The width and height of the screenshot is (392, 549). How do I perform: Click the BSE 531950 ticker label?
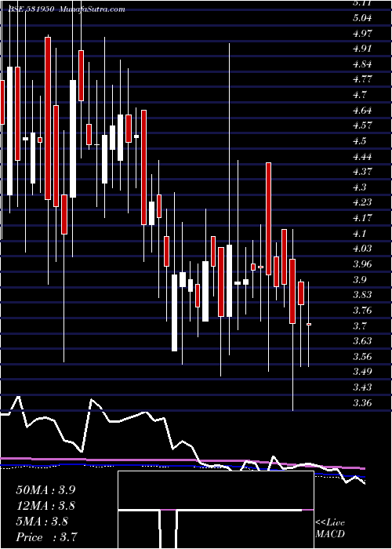tap(31, 9)
